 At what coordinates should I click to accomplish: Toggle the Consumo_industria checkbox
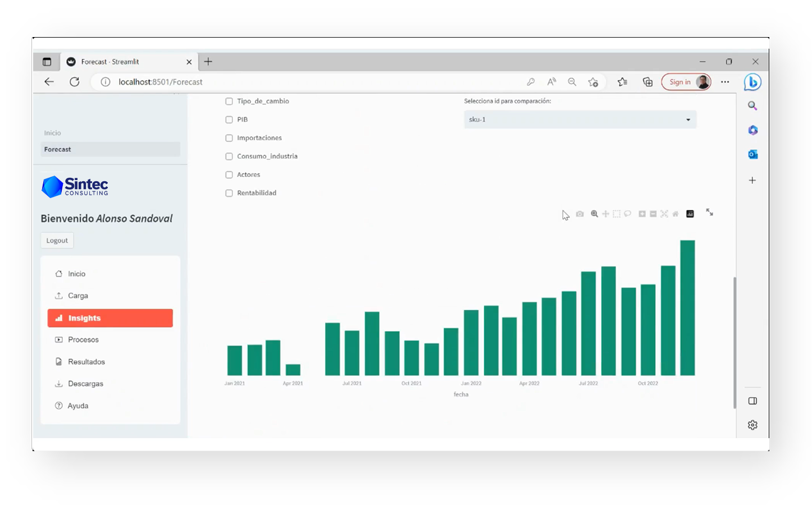pos(229,157)
